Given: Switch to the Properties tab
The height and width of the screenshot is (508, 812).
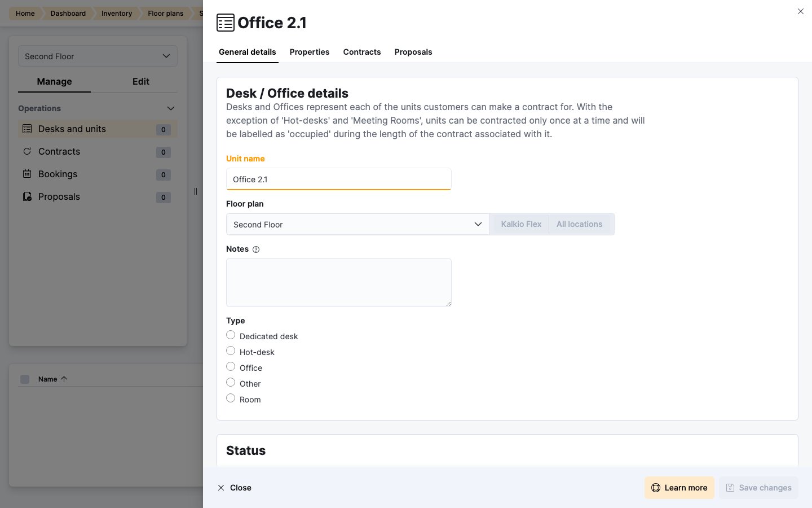Looking at the screenshot, I should pyautogui.click(x=310, y=52).
